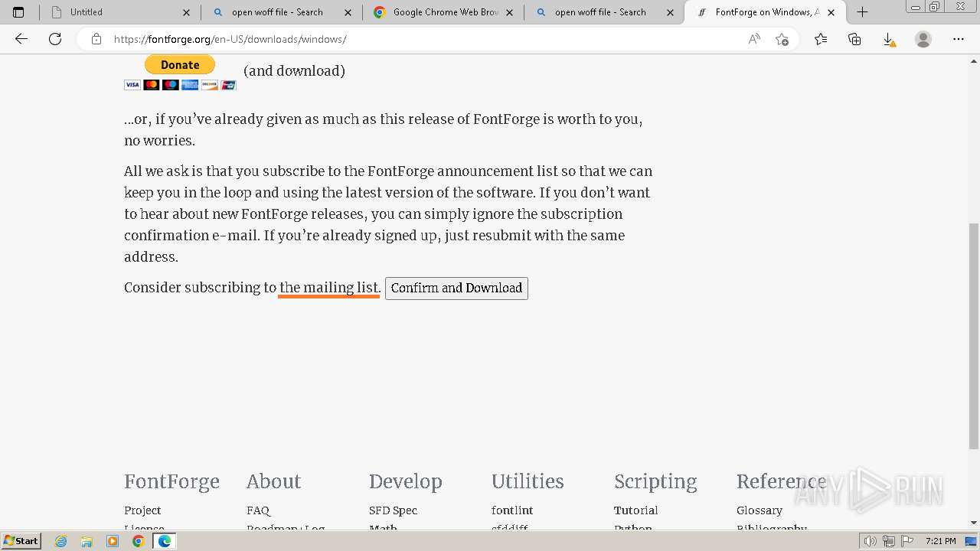Viewport: 980px width, 551px height.
Task: Switch to second 'open woff file - Search' tab
Action: [x=605, y=12]
